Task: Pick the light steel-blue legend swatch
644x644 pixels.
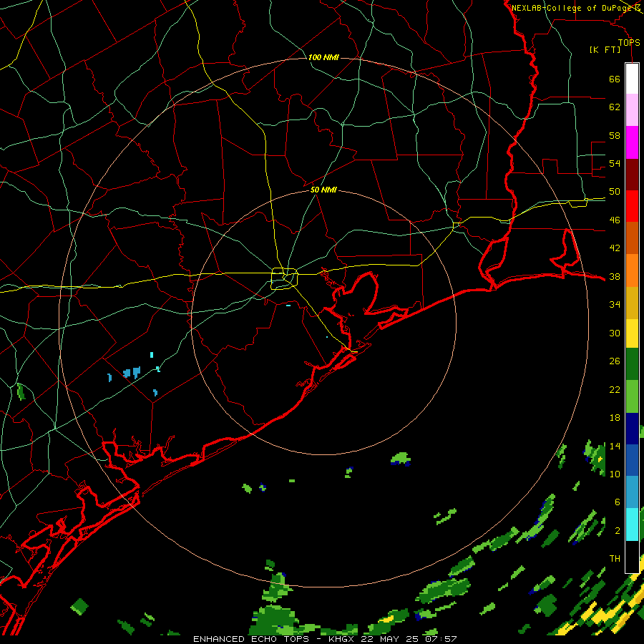Action: (x=632, y=492)
